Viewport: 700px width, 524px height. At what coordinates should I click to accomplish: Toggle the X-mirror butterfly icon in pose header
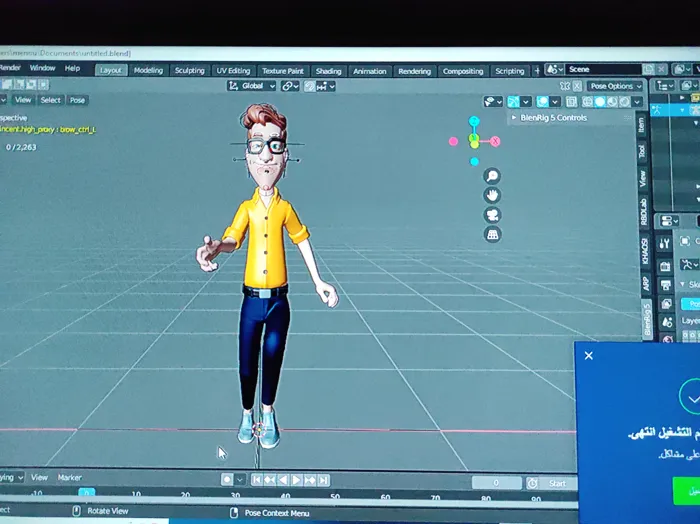565,86
